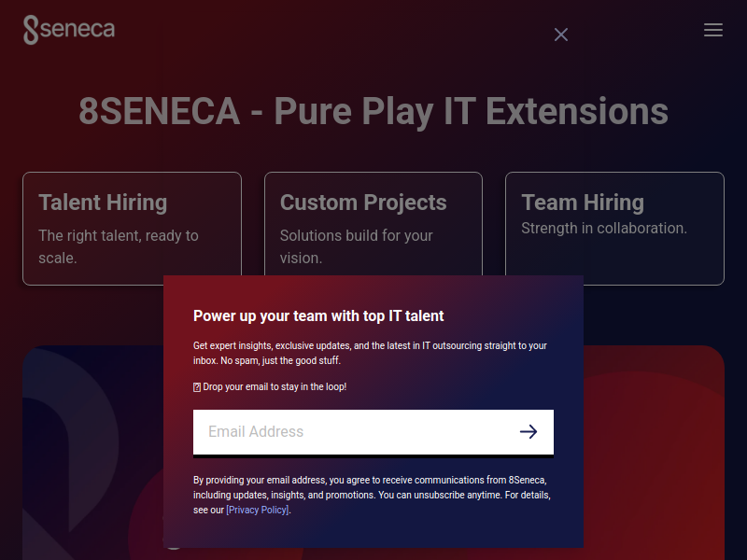
Task: Click the 'By providing your email address' consent text
Action: point(372,495)
